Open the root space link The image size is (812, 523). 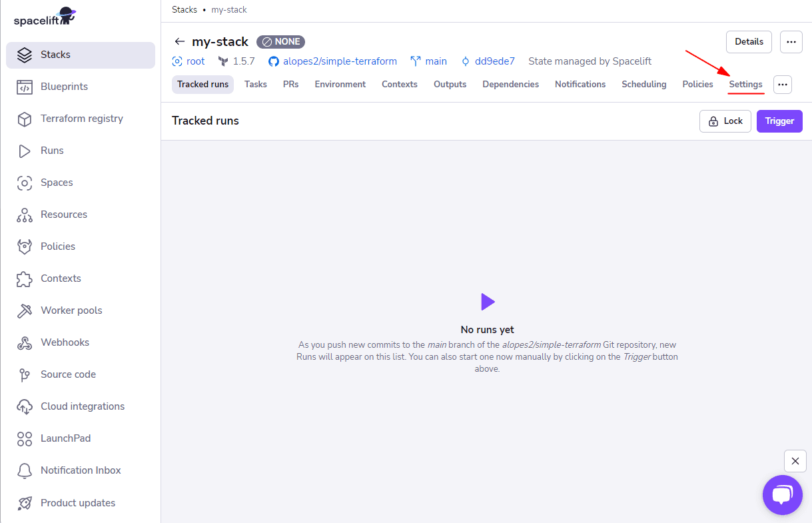click(196, 61)
